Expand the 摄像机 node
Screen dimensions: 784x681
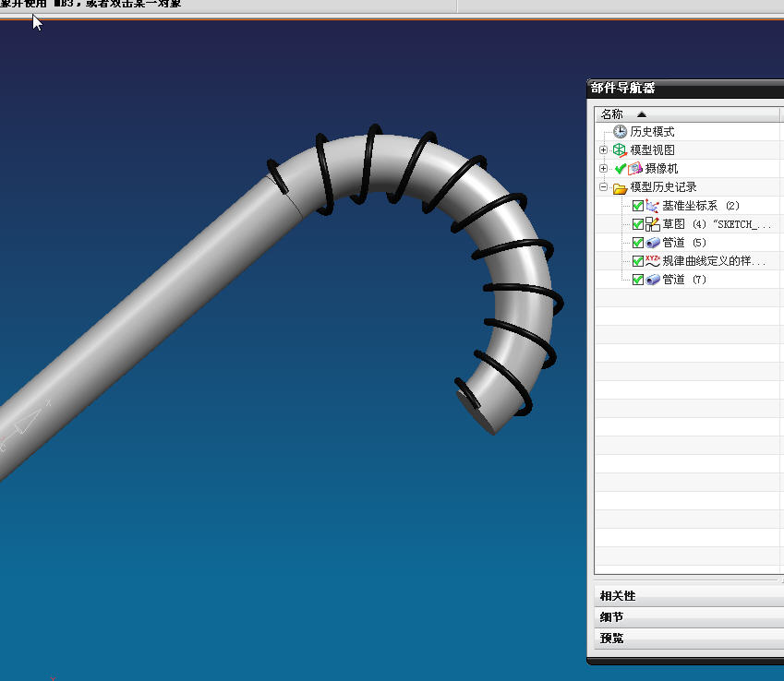coord(604,168)
